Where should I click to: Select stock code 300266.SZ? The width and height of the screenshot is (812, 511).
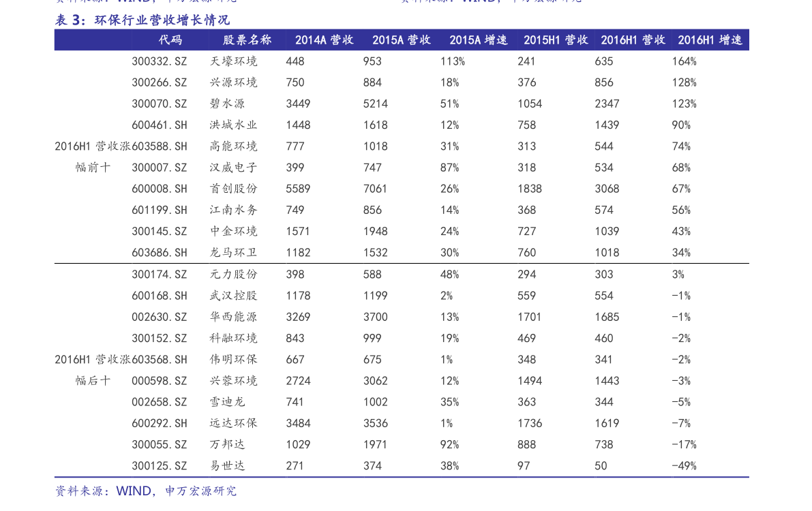coord(159,82)
